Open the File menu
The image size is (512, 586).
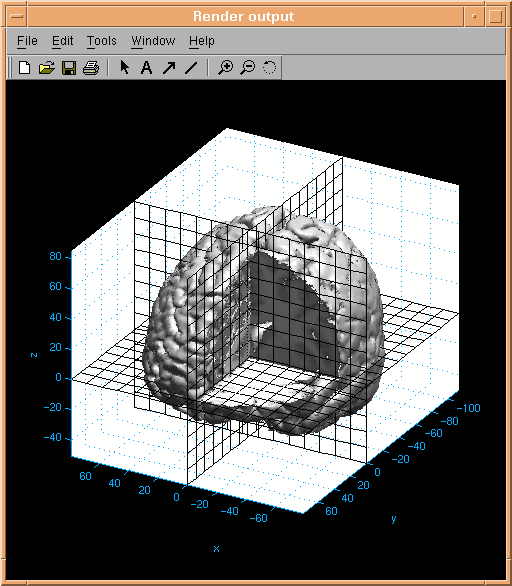pos(27,41)
